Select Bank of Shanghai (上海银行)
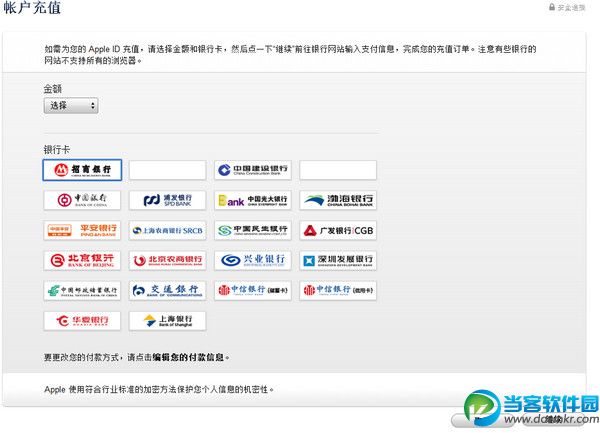 168,321
